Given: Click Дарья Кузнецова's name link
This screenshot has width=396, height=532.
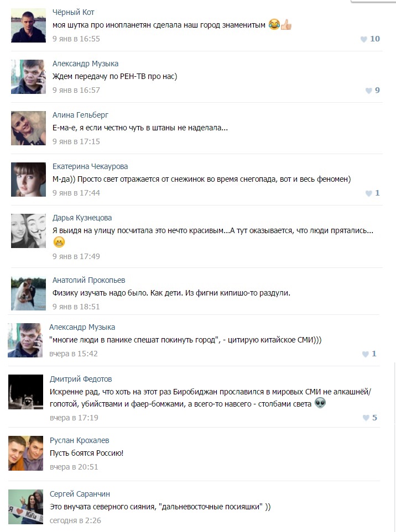Looking at the screenshot, I should (x=82, y=218).
